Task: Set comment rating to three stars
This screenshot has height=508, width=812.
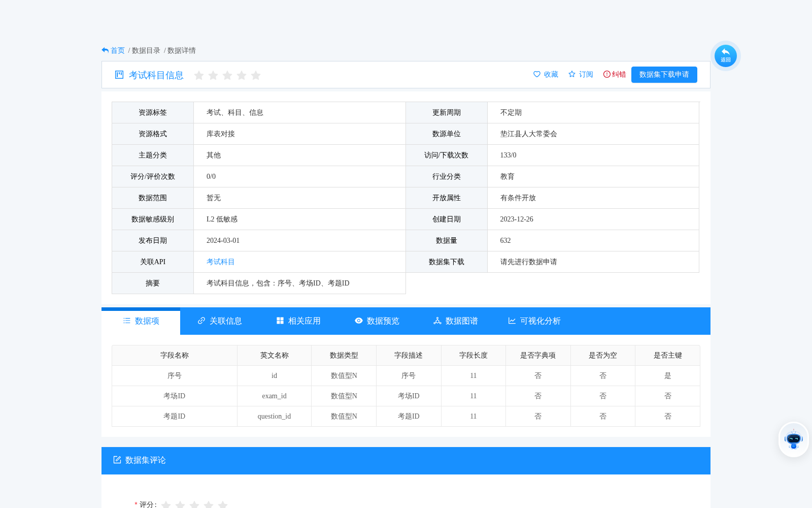Action: pos(194,505)
